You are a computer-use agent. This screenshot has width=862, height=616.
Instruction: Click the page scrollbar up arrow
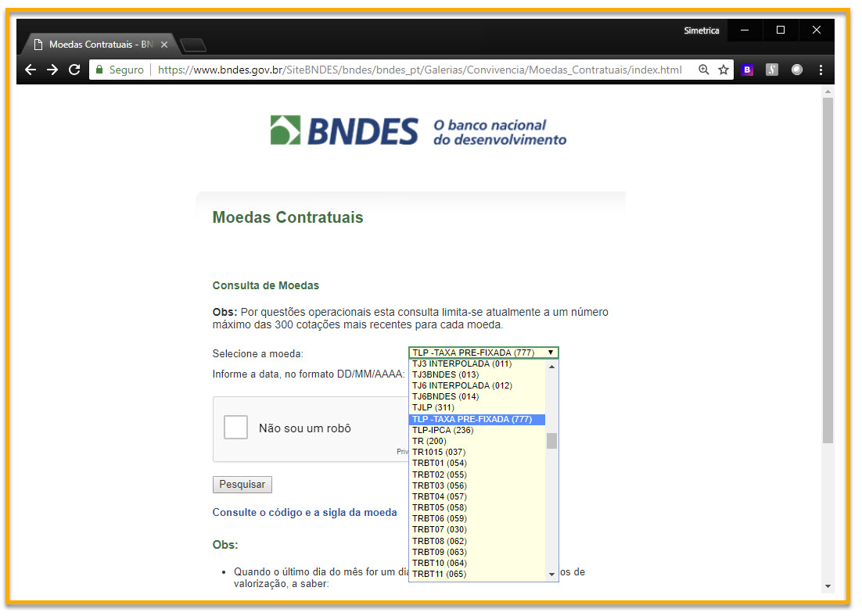828,91
